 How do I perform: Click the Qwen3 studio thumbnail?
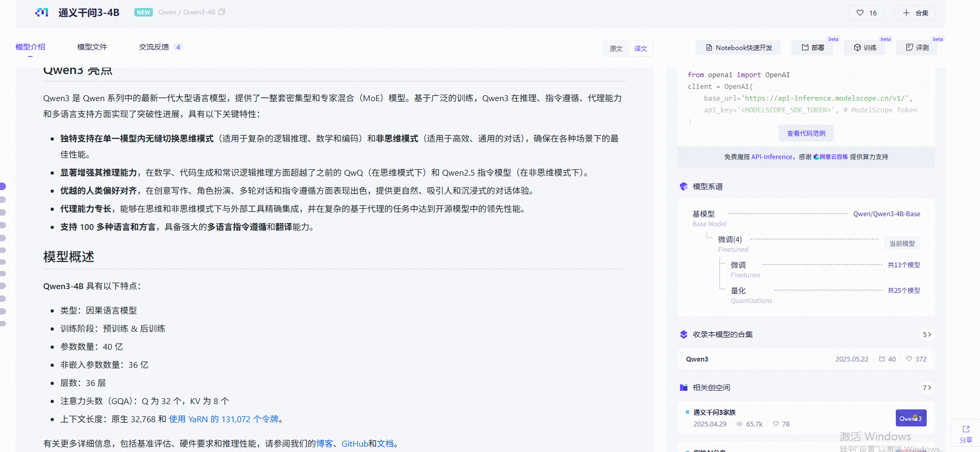911,418
